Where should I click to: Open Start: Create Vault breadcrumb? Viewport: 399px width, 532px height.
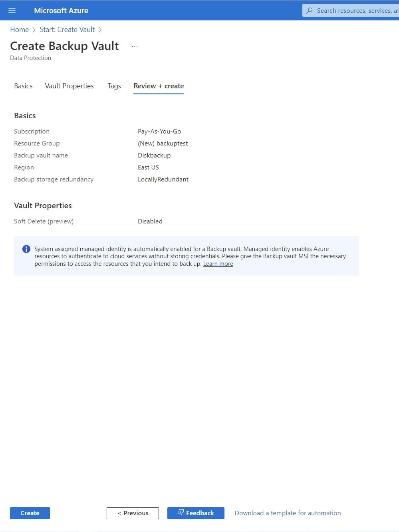[x=67, y=30]
